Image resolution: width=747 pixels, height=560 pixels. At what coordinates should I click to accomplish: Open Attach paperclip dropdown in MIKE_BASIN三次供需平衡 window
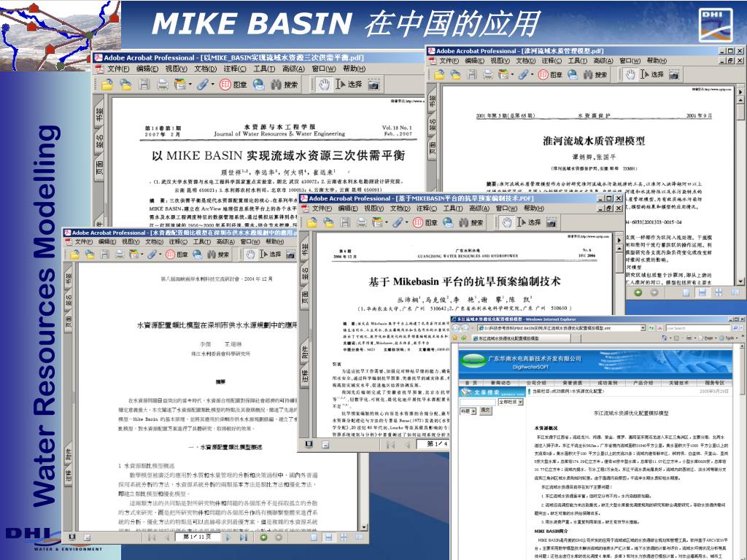pyautogui.click(x=212, y=85)
